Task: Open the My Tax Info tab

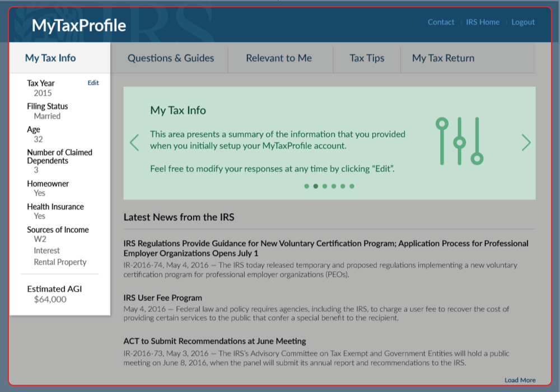Action: 50,58
